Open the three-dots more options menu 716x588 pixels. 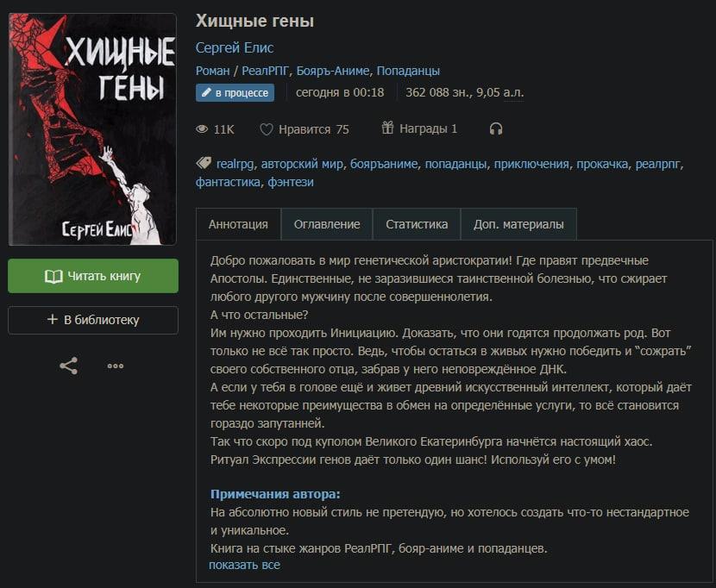(115, 366)
